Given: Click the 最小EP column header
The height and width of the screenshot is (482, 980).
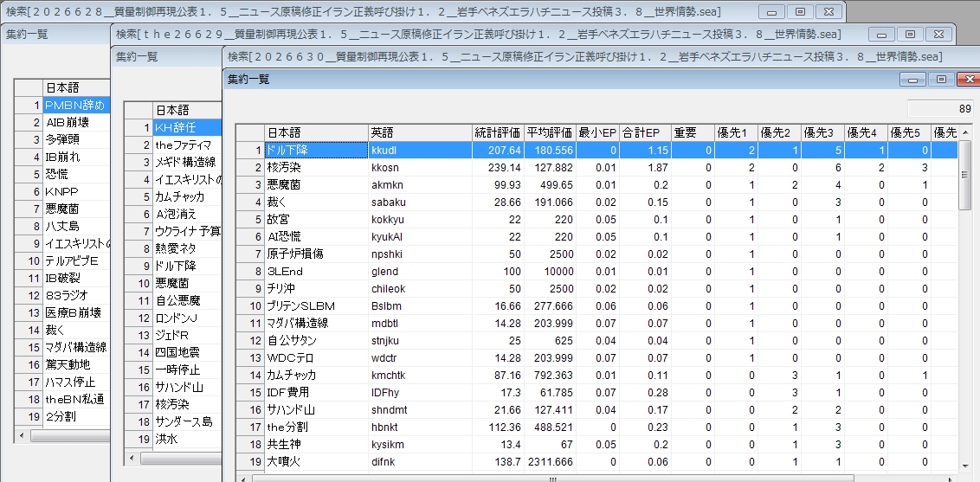Looking at the screenshot, I should (x=597, y=133).
